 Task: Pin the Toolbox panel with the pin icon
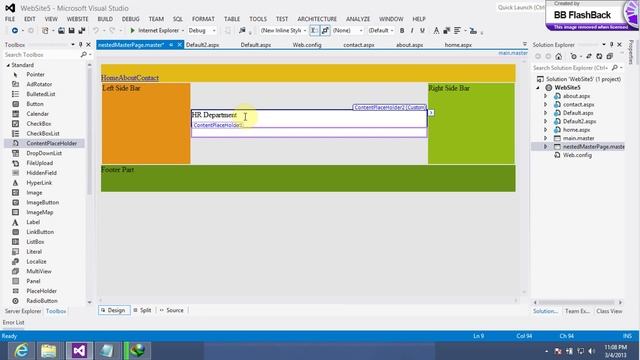pyautogui.click(x=80, y=44)
